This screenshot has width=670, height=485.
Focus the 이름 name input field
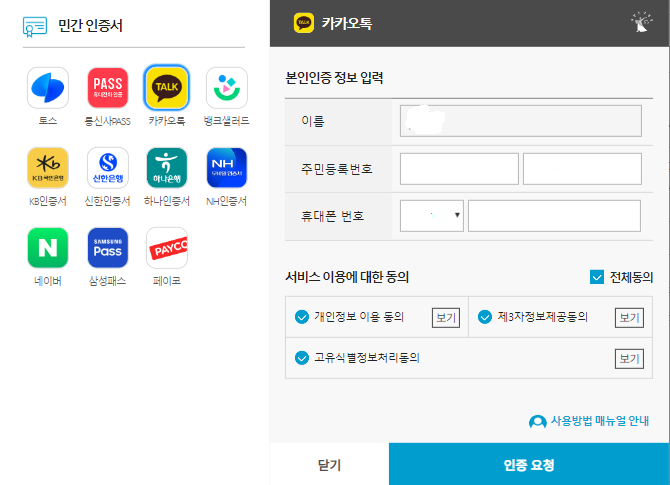pos(520,121)
